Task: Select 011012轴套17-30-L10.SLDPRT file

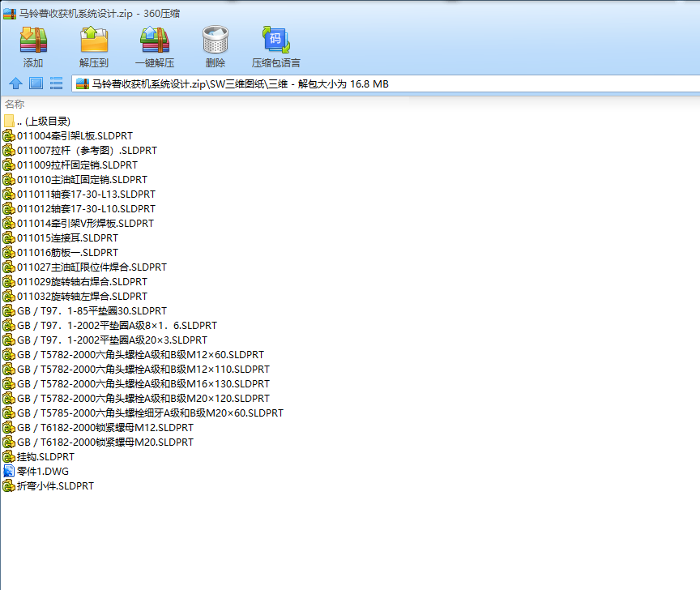Action: point(79,208)
